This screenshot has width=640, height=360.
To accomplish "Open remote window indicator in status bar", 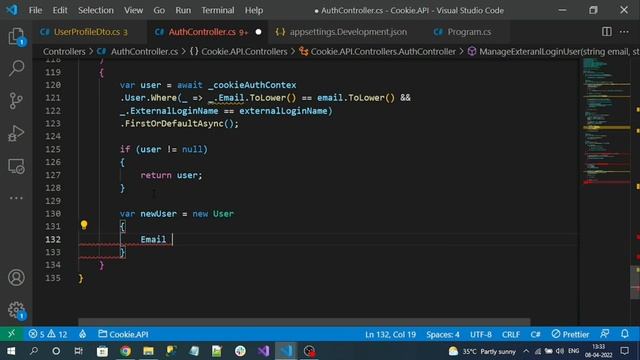I will click(11, 334).
